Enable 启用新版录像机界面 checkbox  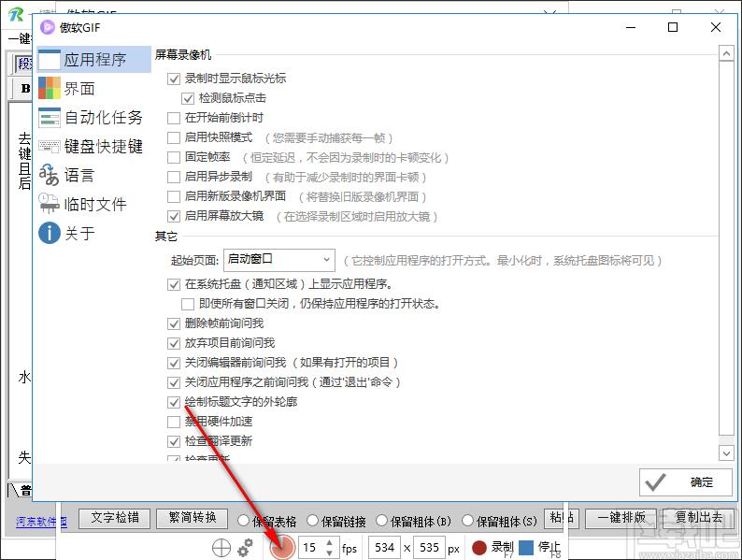[174, 196]
